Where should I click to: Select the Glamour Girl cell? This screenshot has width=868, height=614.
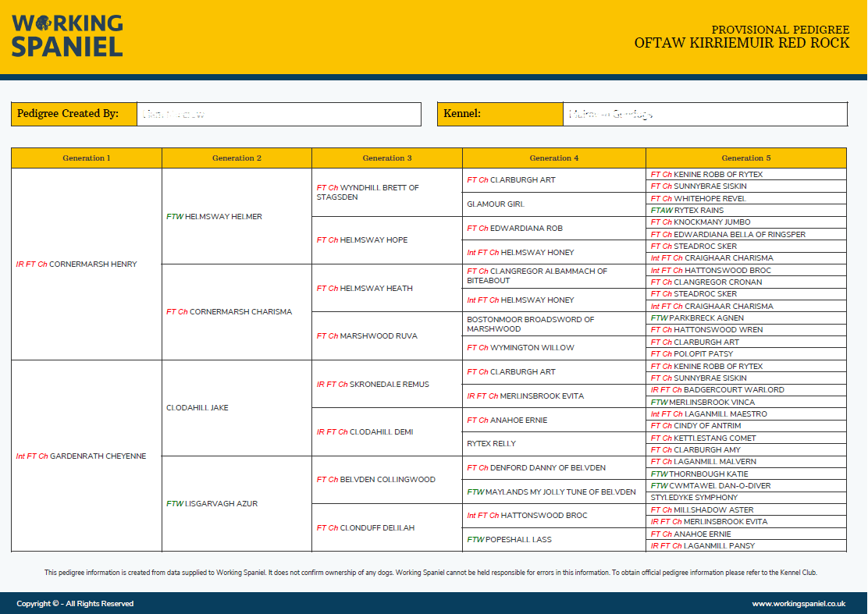pos(496,204)
